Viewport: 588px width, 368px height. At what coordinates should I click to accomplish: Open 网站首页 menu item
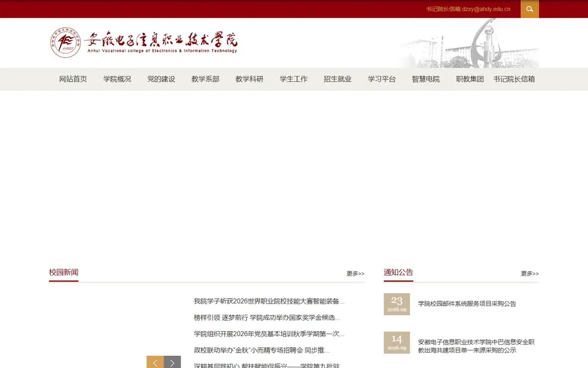click(x=73, y=79)
